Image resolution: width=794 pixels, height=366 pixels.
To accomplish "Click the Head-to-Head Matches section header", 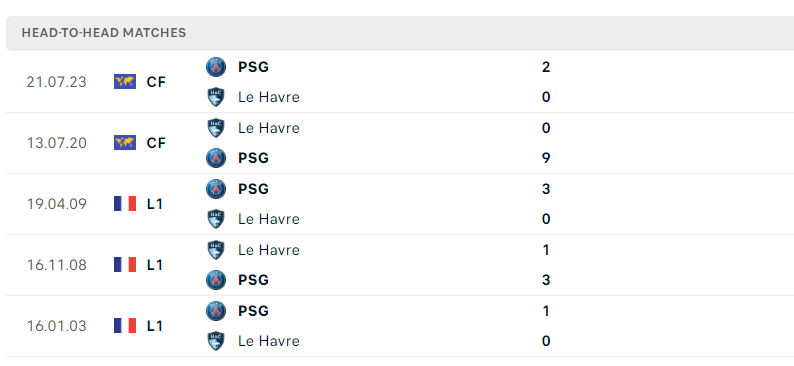I will pos(400,33).
